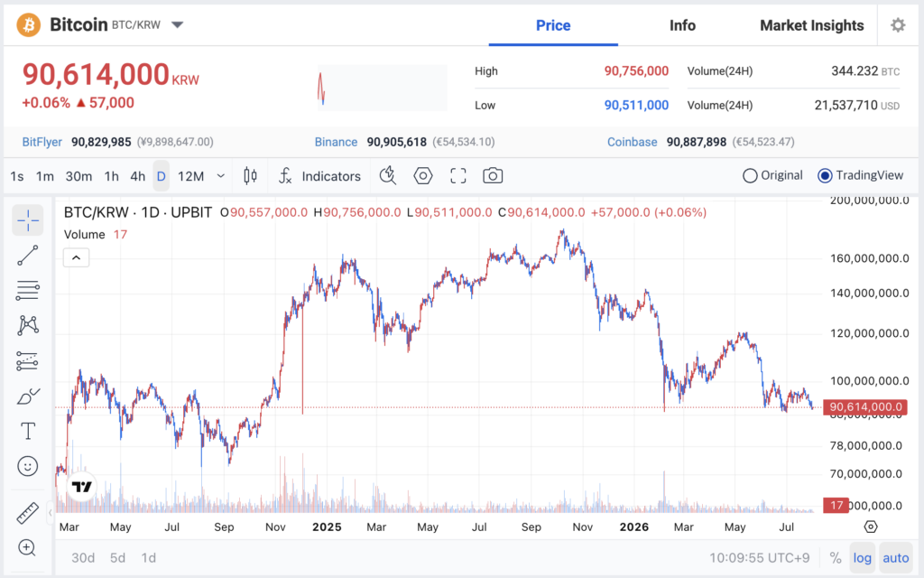
Task: Click the Low value 90,511,000
Action: click(636, 106)
